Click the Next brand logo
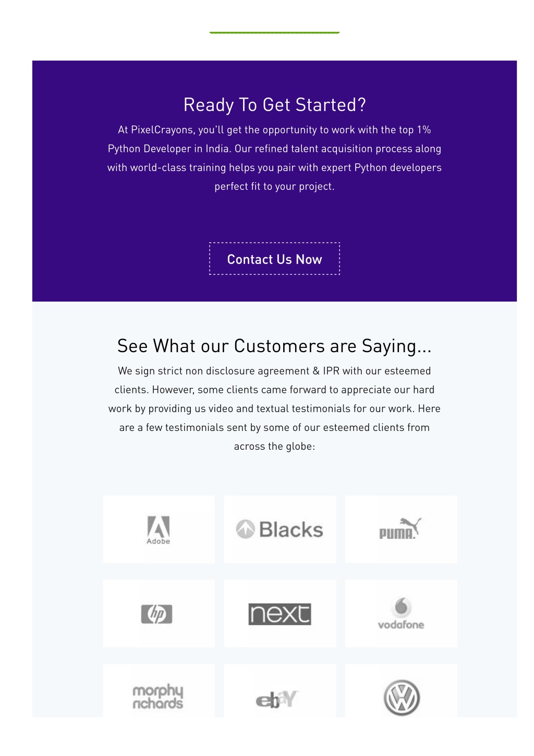 pyautogui.click(x=280, y=614)
